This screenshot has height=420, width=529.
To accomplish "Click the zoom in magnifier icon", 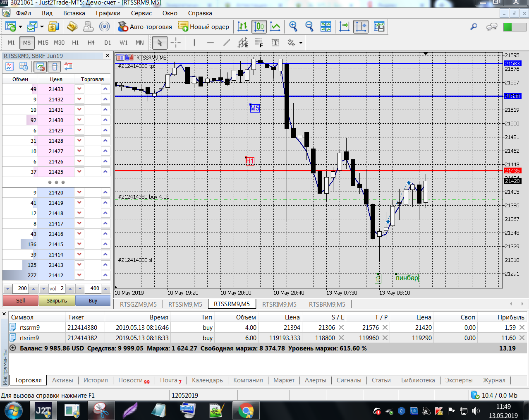I will 293,27.
